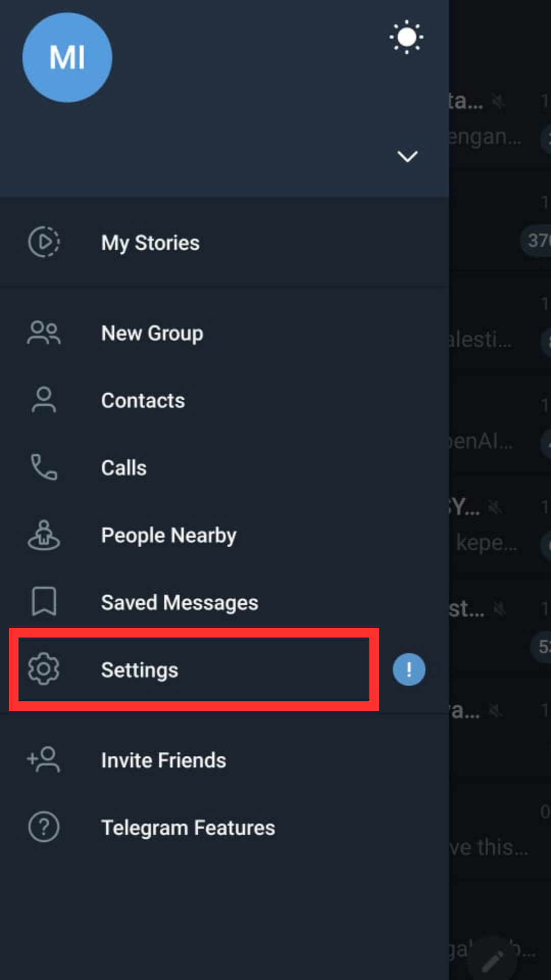Open the Calls label

[124, 468]
